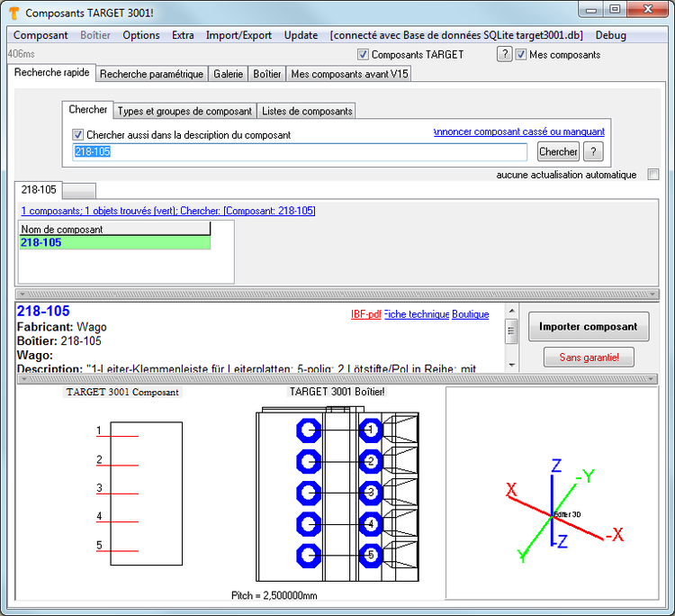Collapse upper splitter bar left arrow

(x=22, y=294)
